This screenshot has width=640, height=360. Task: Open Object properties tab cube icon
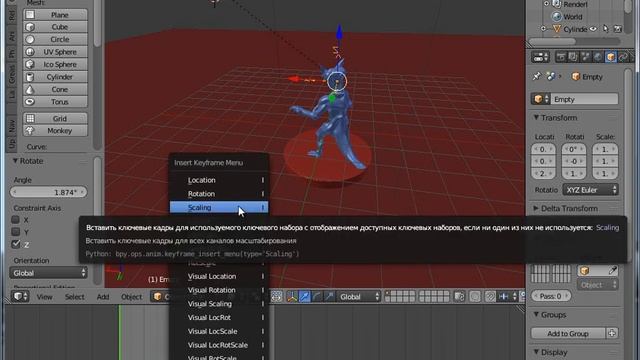[x=611, y=57]
